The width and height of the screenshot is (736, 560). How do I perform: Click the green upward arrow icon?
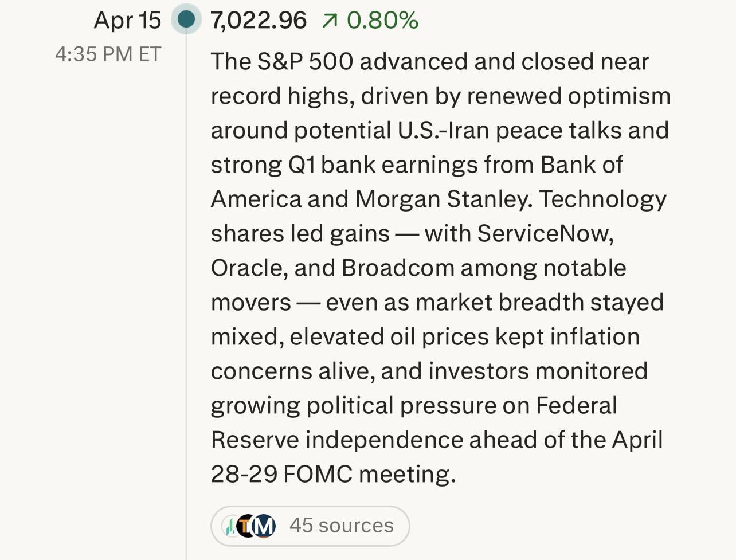click(330, 21)
